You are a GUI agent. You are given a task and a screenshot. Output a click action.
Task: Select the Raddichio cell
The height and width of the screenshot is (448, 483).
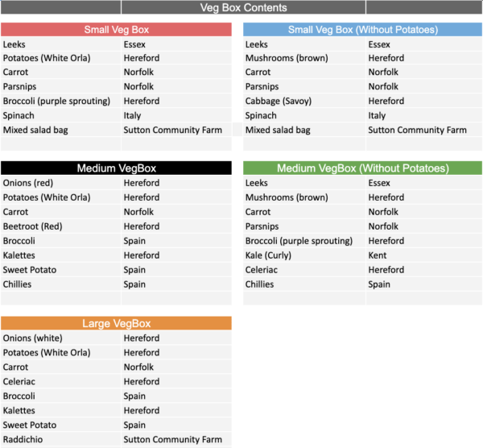(x=24, y=440)
